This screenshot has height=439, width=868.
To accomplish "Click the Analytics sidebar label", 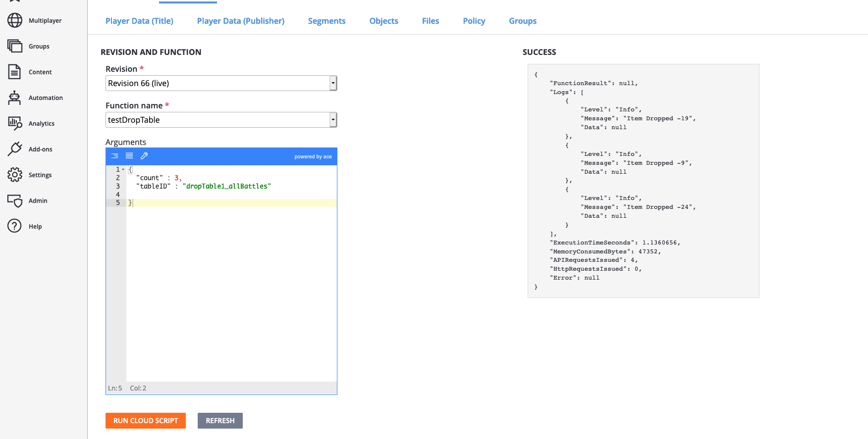I will click(x=42, y=123).
